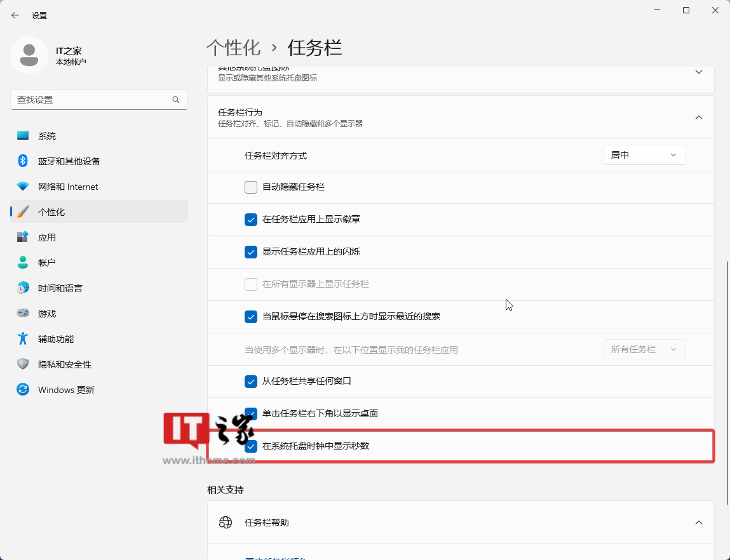The image size is (730, 560).
Task: Click the 本地帐户 label
Action: (71, 62)
